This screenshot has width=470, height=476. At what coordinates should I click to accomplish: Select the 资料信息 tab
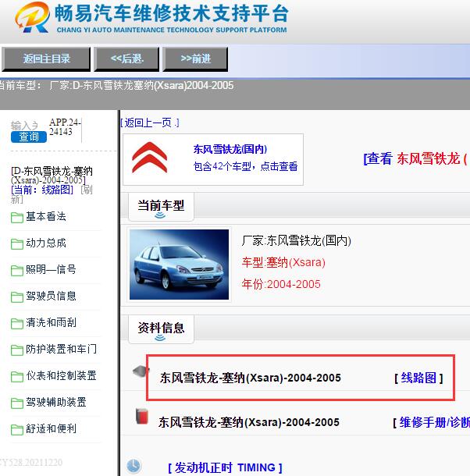161,329
